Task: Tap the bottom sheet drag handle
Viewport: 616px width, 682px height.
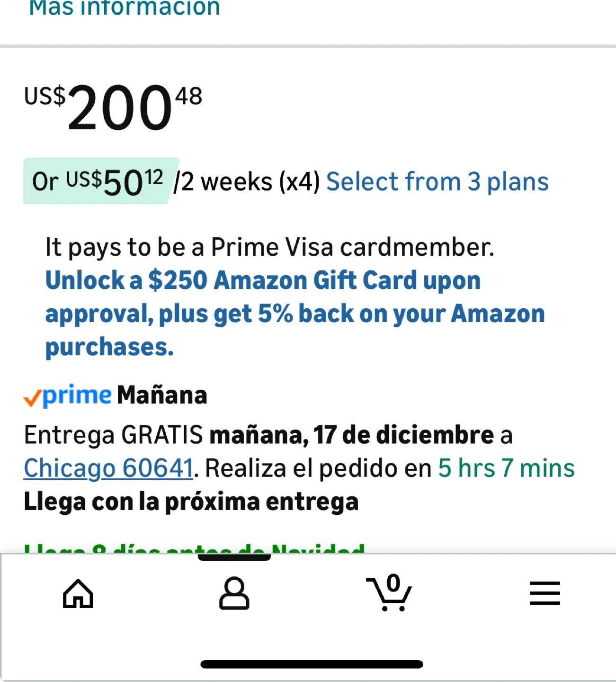Action: click(234, 557)
